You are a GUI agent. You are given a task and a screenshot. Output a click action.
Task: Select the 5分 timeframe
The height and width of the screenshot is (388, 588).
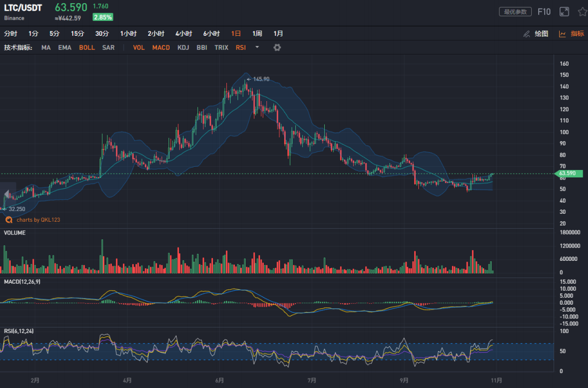coord(55,34)
